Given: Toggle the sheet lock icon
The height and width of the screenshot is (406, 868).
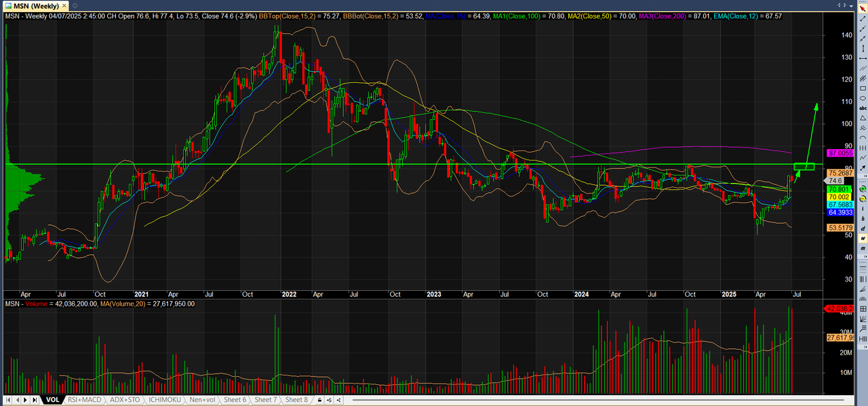Looking at the screenshot, I should 319,400.
